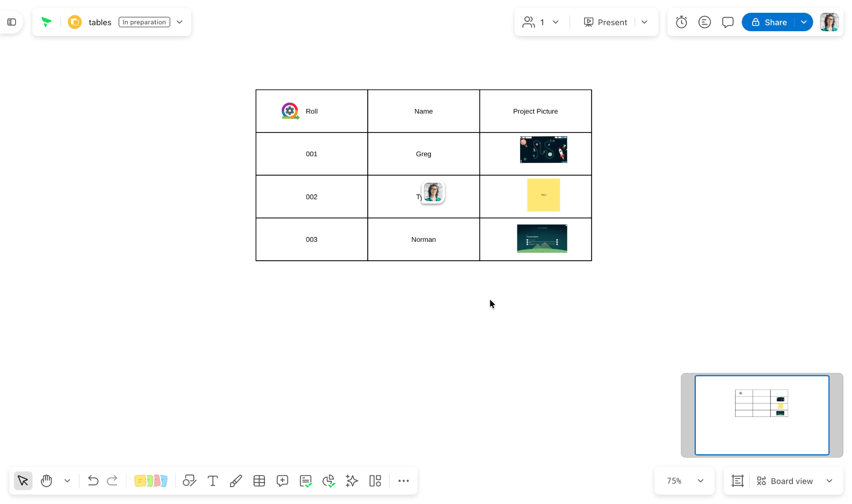Open more tools three dots menu

(x=403, y=481)
